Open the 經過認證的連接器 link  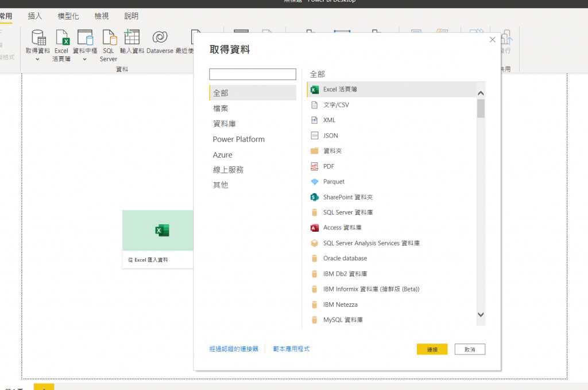(x=234, y=349)
